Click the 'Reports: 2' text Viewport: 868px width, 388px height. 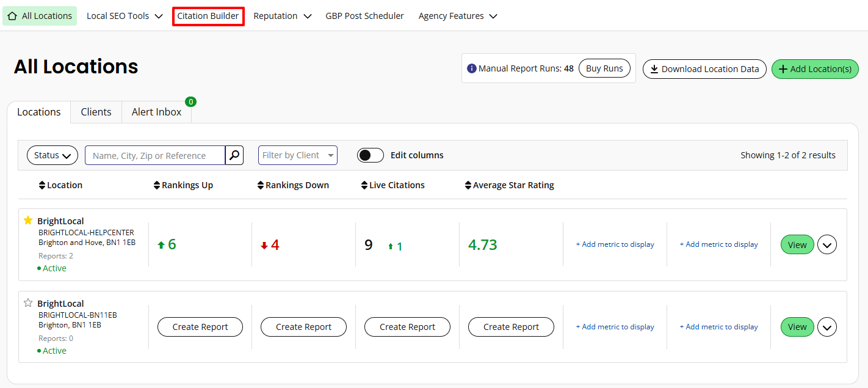pyautogui.click(x=56, y=256)
